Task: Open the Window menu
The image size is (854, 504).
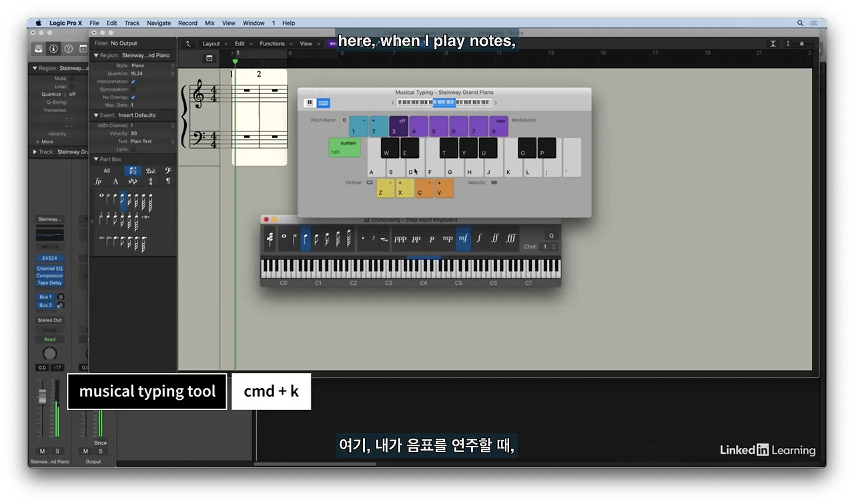Action: click(x=254, y=23)
